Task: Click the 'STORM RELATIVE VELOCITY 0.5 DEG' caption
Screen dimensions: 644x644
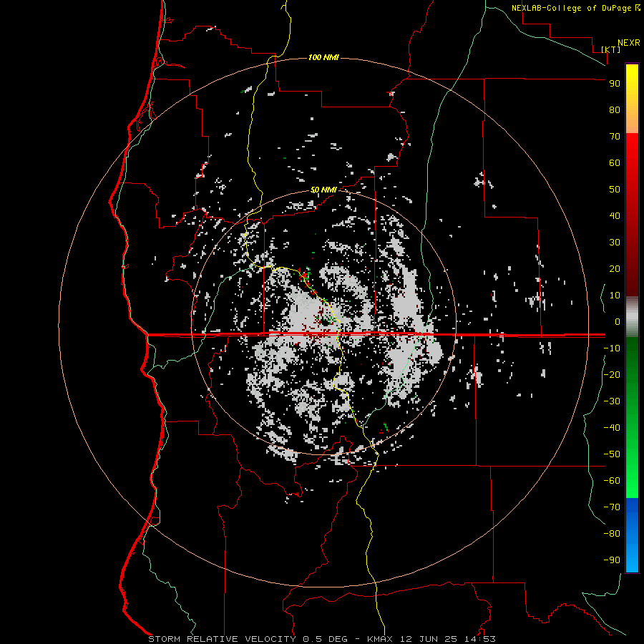Action: pos(248,639)
